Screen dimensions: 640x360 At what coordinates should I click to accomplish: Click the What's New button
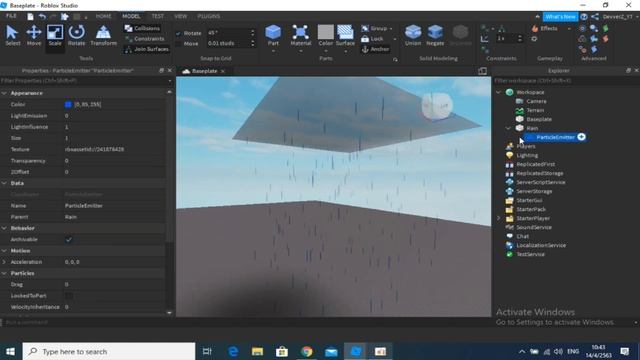[x=560, y=17]
